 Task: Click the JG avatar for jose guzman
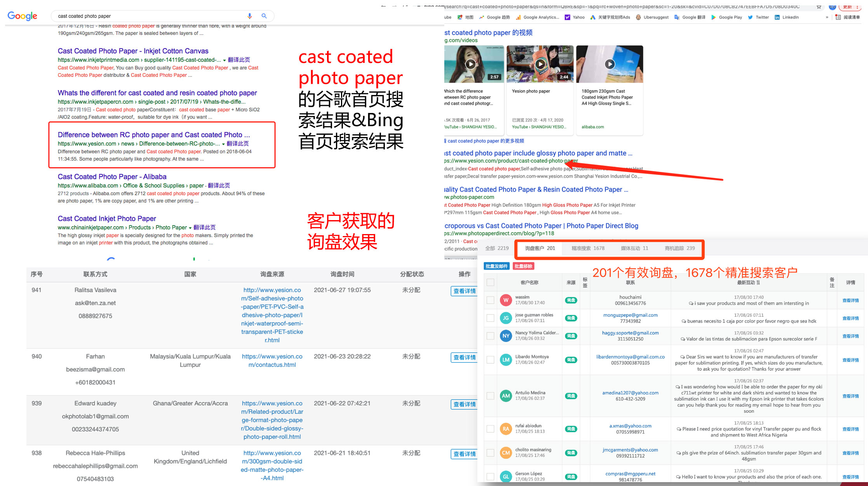[x=506, y=318]
